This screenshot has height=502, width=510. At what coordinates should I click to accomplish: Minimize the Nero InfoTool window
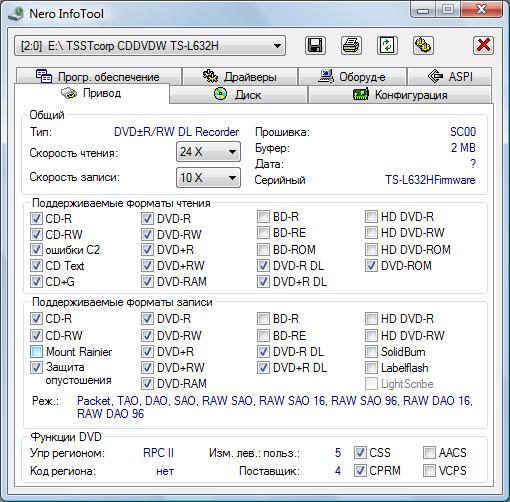pyautogui.click(x=423, y=10)
